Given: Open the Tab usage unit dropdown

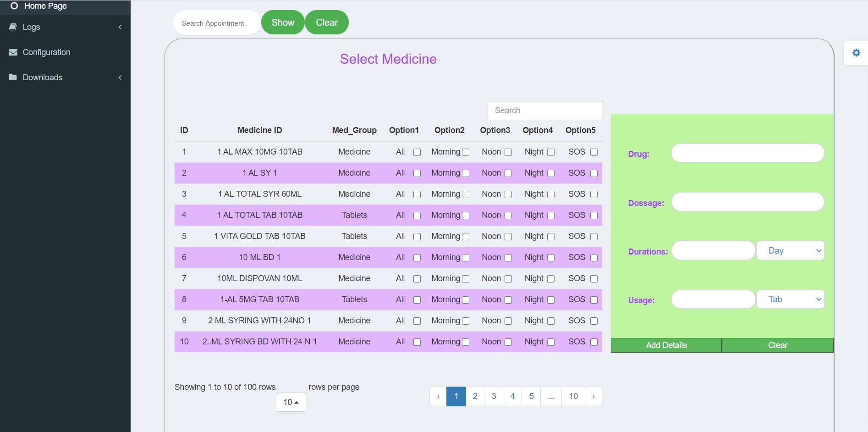Looking at the screenshot, I should (790, 299).
